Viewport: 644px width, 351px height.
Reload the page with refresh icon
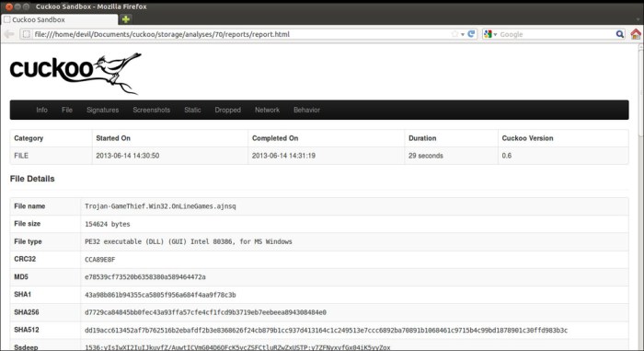pos(471,34)
